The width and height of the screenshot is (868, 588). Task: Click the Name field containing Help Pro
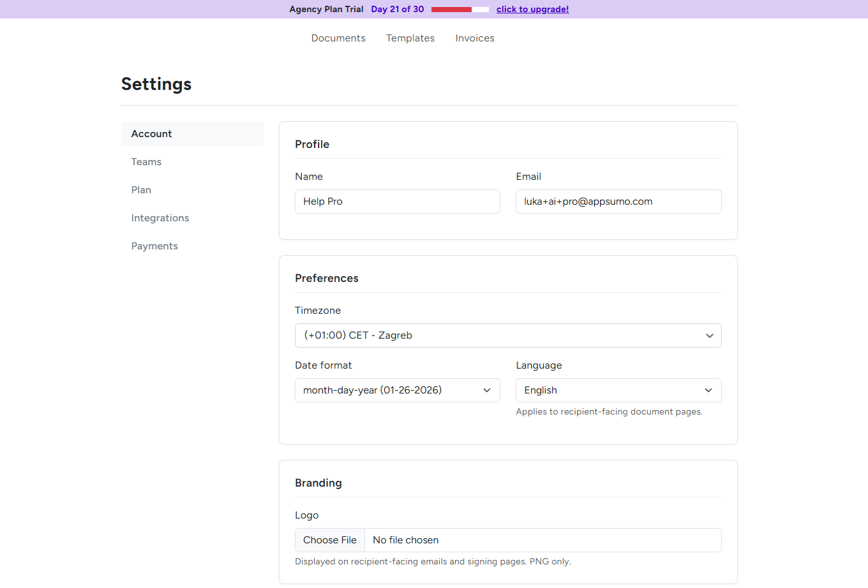397,202
